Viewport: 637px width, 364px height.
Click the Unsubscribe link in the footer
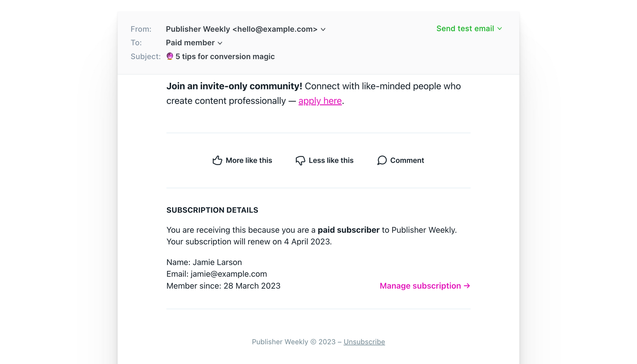click(364, 342)
